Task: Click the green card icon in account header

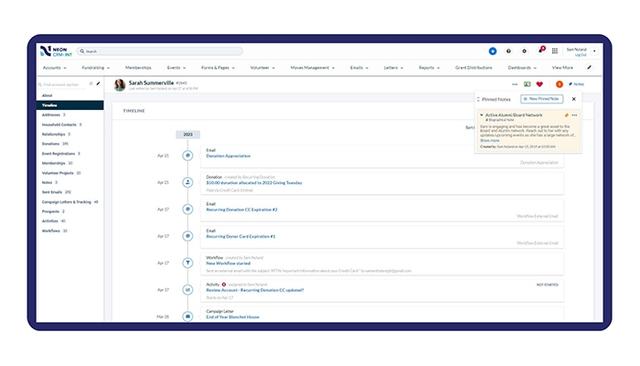Action: [x=527, y=84]
